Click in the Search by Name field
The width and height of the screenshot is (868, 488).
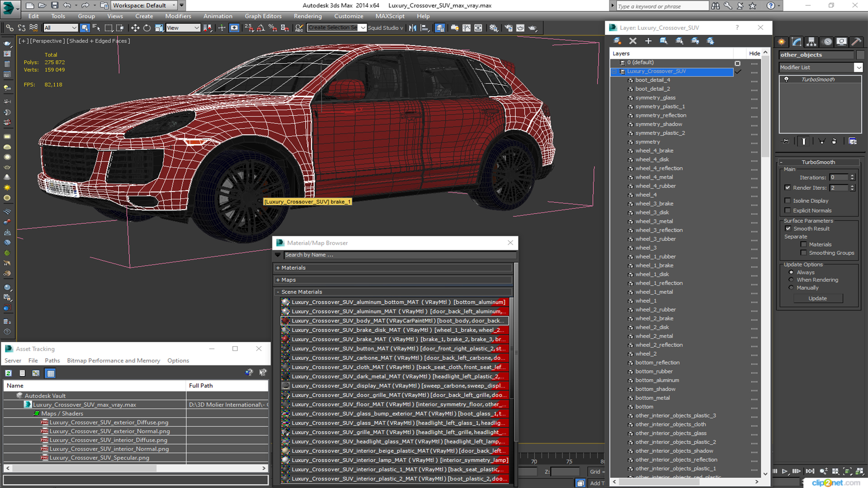[x=399, y=255]
